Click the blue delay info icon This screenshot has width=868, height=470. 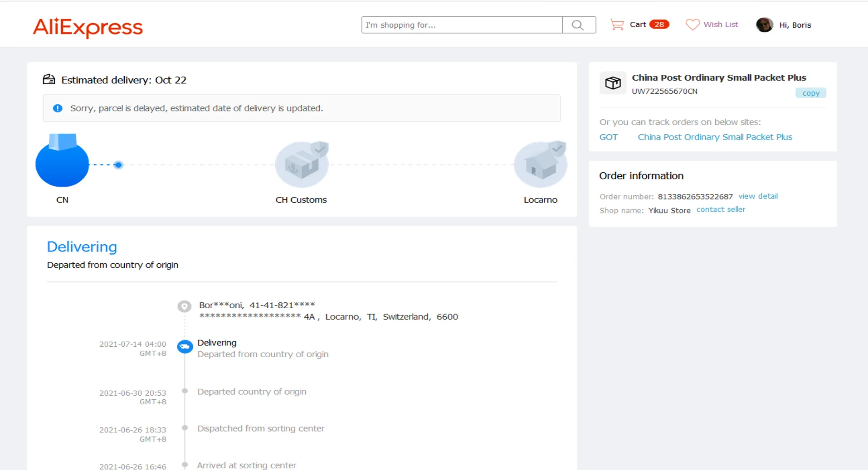[x=58, y=108]
